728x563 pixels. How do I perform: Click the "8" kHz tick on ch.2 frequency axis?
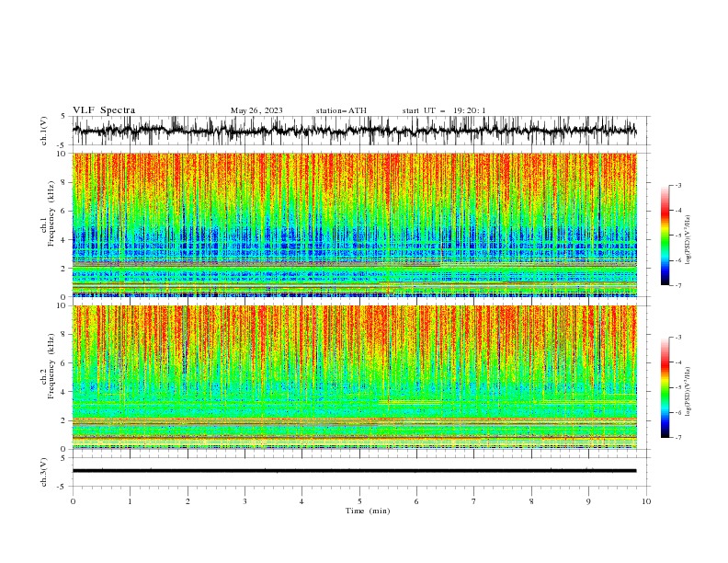click(64, 335)
